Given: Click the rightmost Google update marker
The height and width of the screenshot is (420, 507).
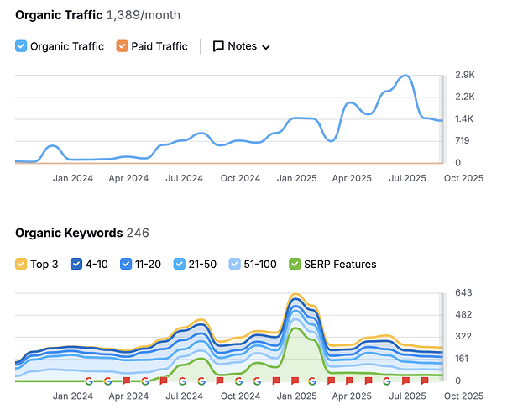Looking at the screenshot, I should [387, 381].
